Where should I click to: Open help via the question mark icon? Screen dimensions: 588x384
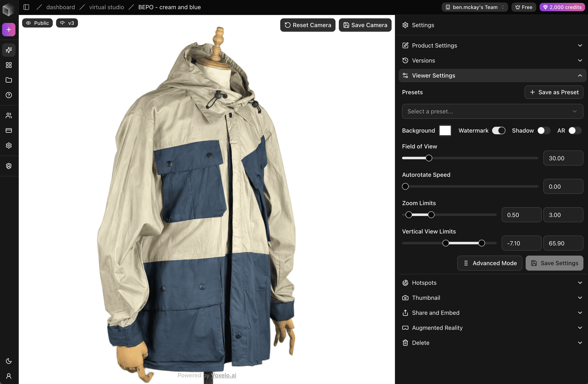[9, 95]
